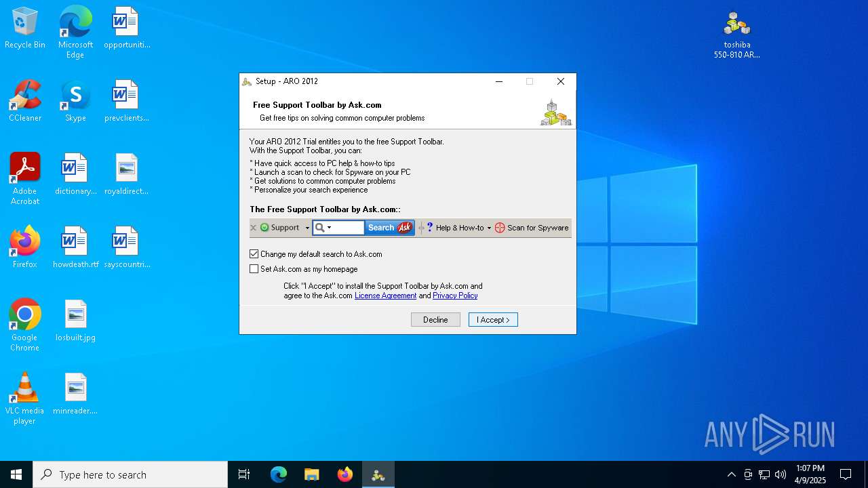Select the losbuilt.jpg image file icon
868x488 pixels.
(75, 321)
